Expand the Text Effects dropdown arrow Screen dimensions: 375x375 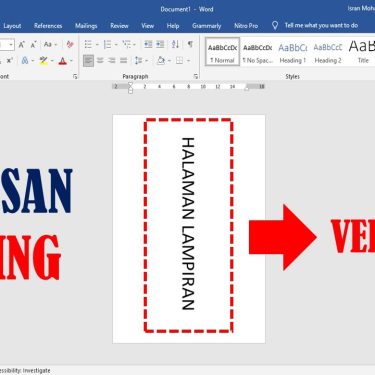(33, 61)
